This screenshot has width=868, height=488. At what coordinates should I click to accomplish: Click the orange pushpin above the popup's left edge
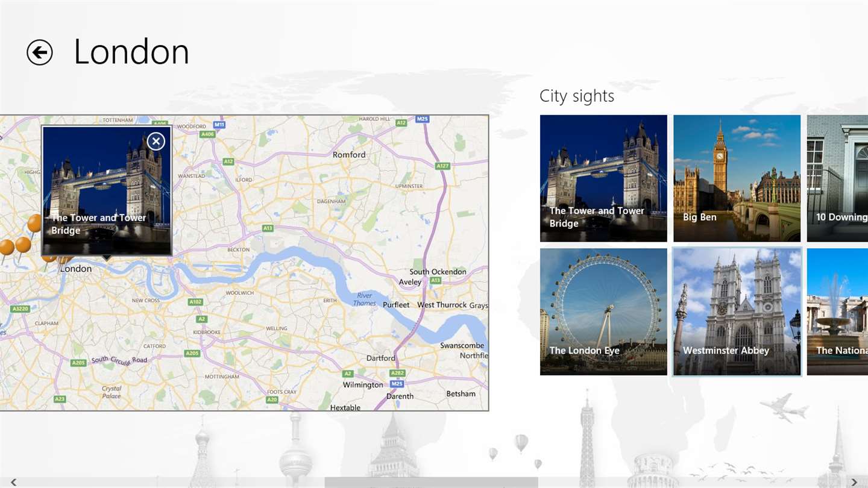35,224
